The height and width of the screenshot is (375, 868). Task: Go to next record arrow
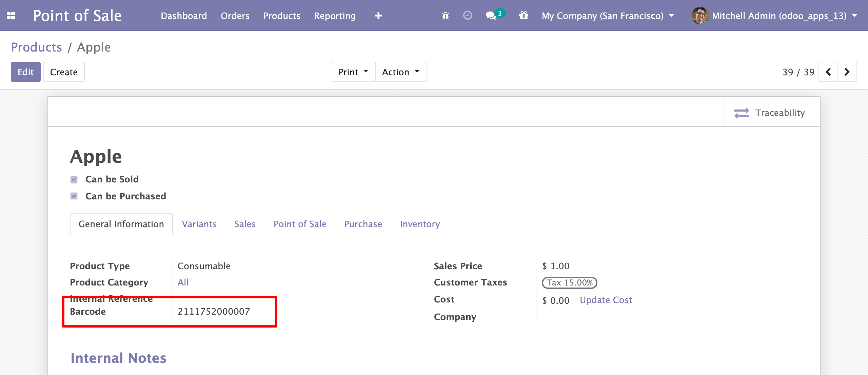click(847, 72)
